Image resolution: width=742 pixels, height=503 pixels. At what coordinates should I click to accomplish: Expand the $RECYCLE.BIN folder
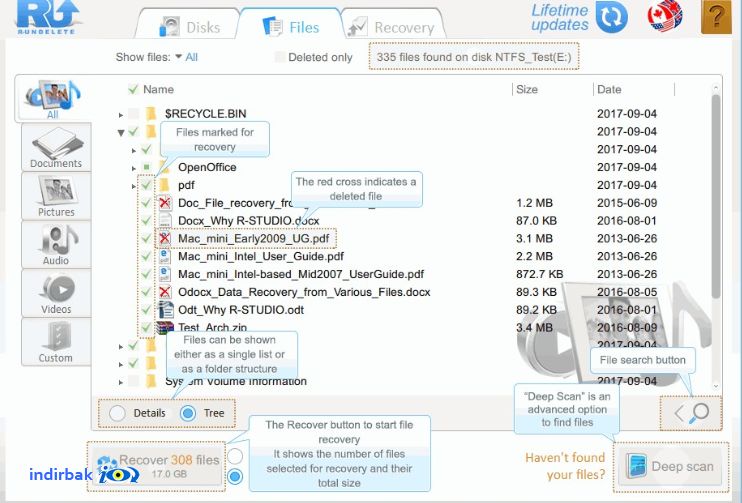click(121, 115)
